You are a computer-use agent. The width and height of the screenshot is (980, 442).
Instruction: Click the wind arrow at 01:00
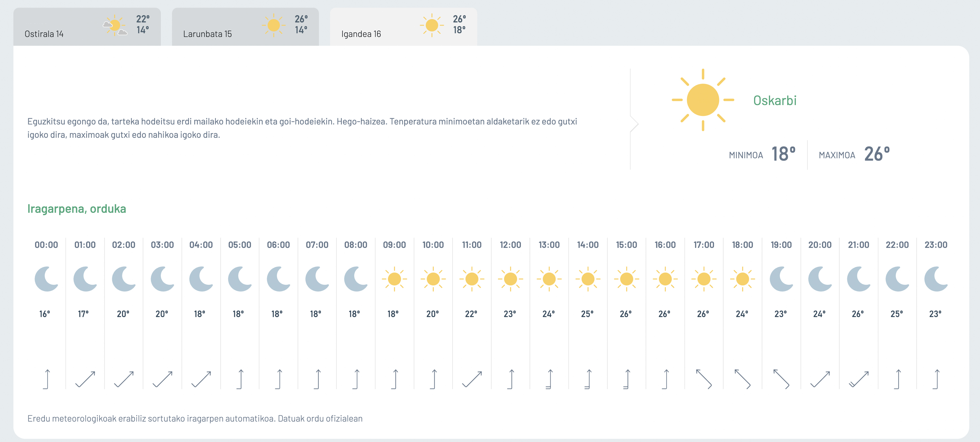[x=85, y=379]
